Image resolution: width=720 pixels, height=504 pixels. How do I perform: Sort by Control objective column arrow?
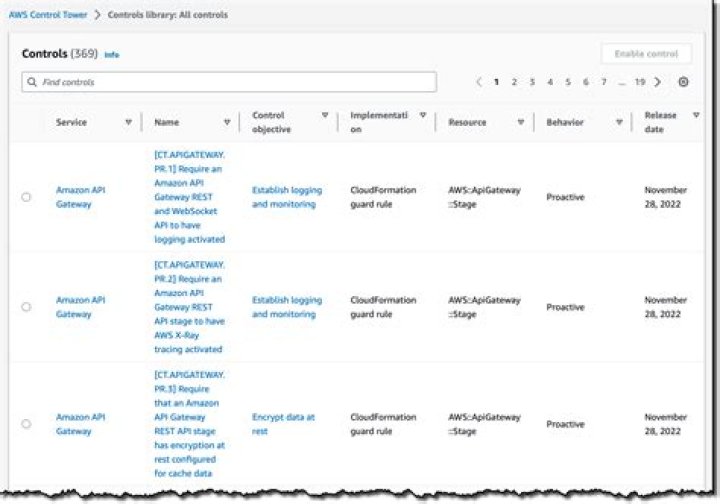point(325,116)
